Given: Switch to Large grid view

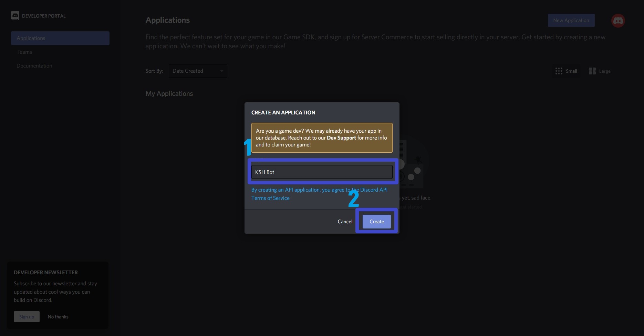Looking at the screenshot, I should pos(600,71).
